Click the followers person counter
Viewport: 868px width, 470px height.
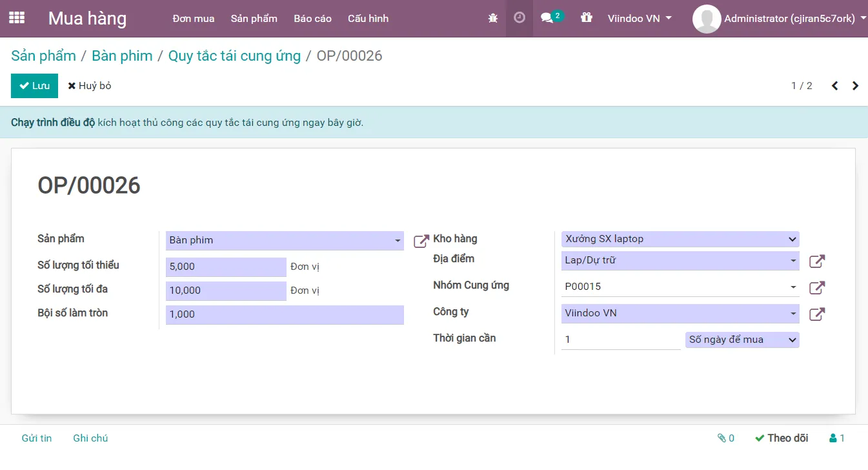click(x=837, y=438)
